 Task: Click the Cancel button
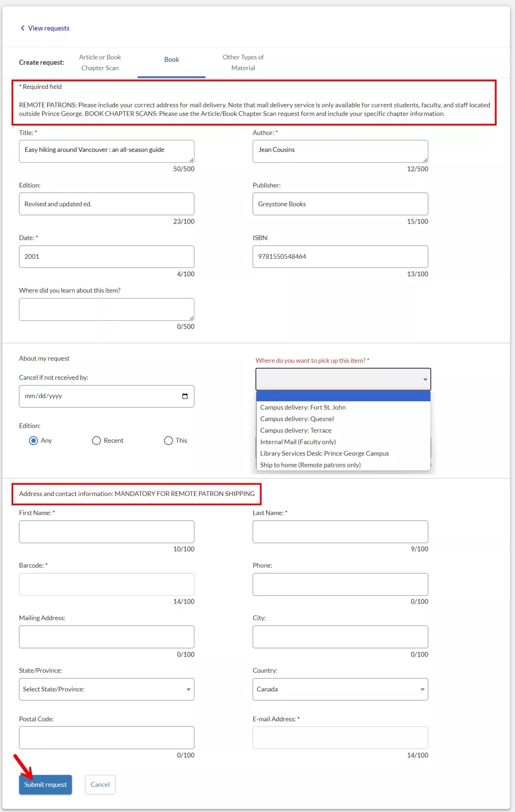(x=100, y=785)
